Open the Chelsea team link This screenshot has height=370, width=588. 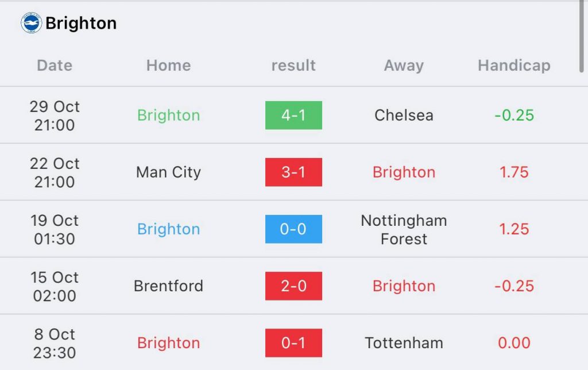point(404,115)
